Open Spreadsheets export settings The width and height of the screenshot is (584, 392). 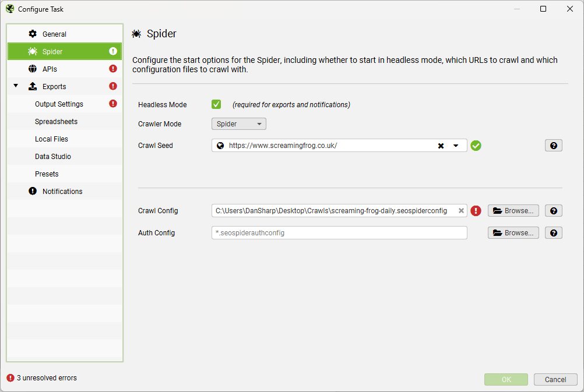point(65,121)
